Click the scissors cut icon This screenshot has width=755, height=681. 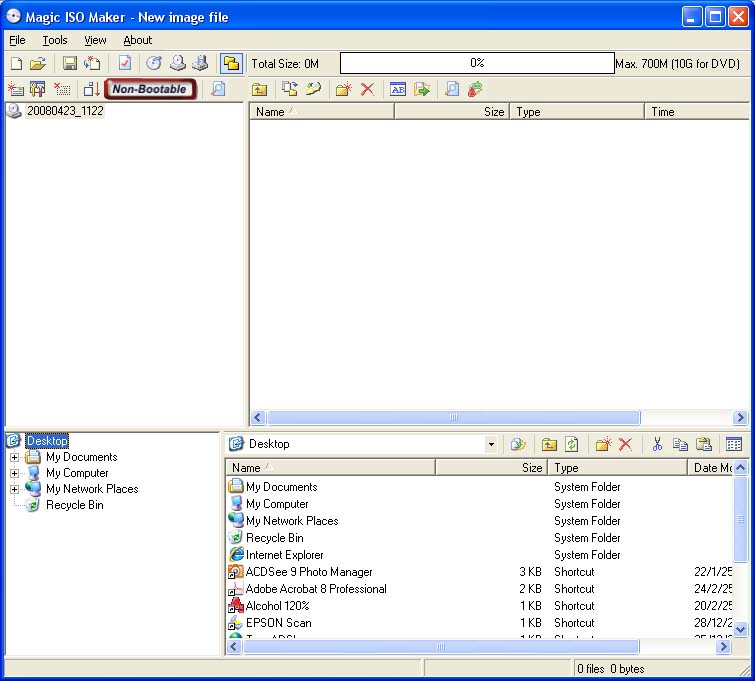(657, 444)
